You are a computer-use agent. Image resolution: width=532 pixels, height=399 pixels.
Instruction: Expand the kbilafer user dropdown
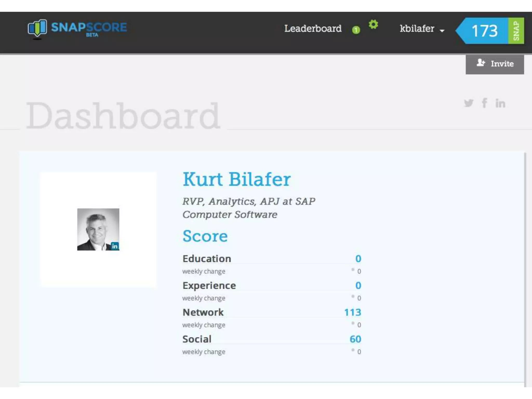point(417,29)
